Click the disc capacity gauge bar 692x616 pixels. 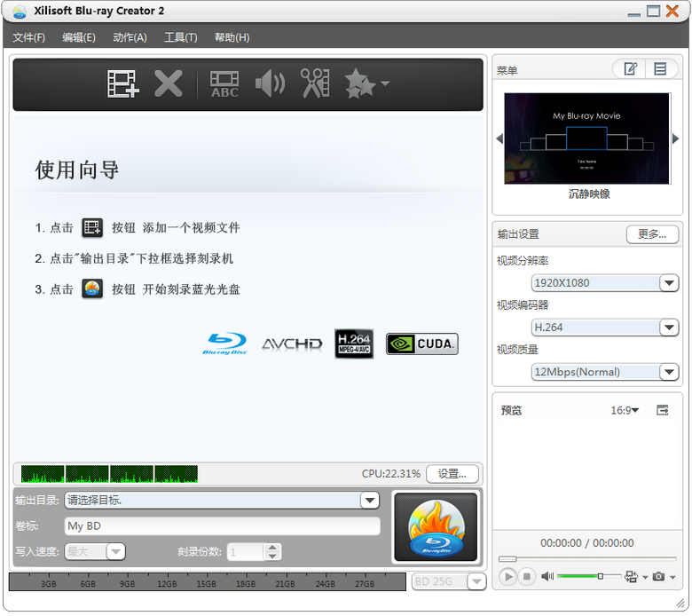point(208,581)
